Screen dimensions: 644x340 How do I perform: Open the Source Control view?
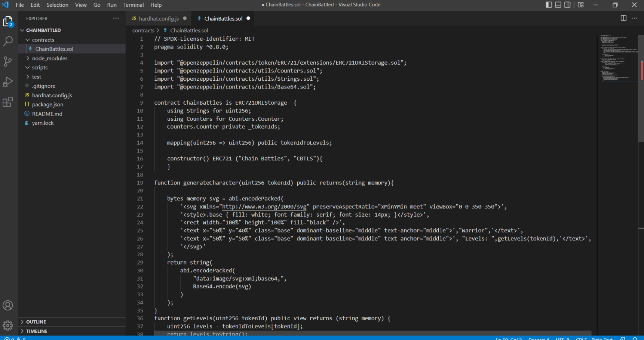[8, 61]
